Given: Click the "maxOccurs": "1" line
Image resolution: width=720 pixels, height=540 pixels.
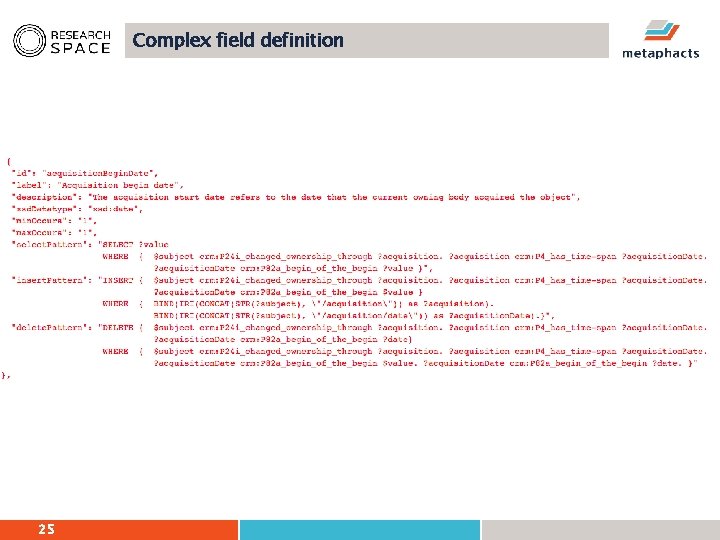Looking at the screenshot, I should 54,233.
